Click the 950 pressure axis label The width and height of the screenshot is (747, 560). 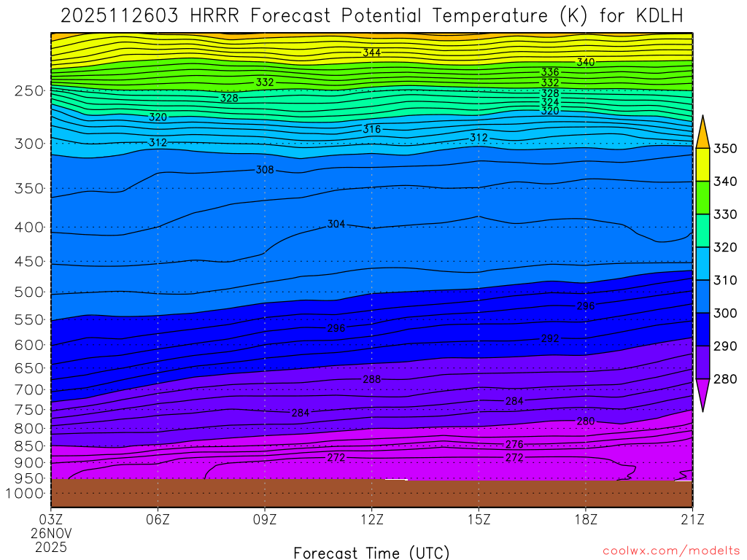(29, 478)
